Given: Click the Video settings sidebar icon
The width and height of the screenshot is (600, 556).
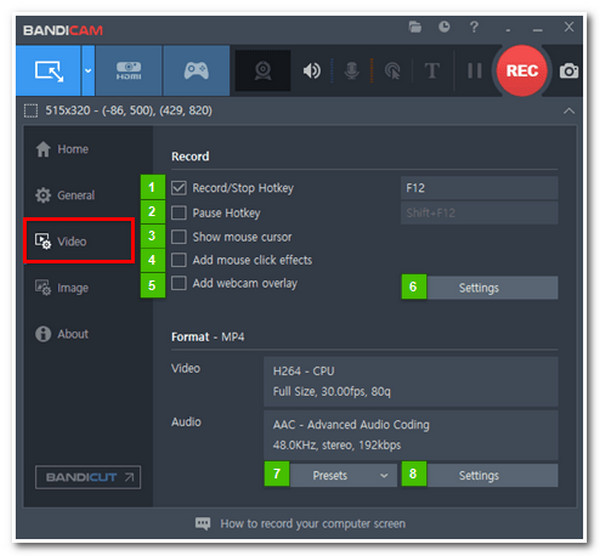Looking at the screenshot, I should tap(43, 241).
